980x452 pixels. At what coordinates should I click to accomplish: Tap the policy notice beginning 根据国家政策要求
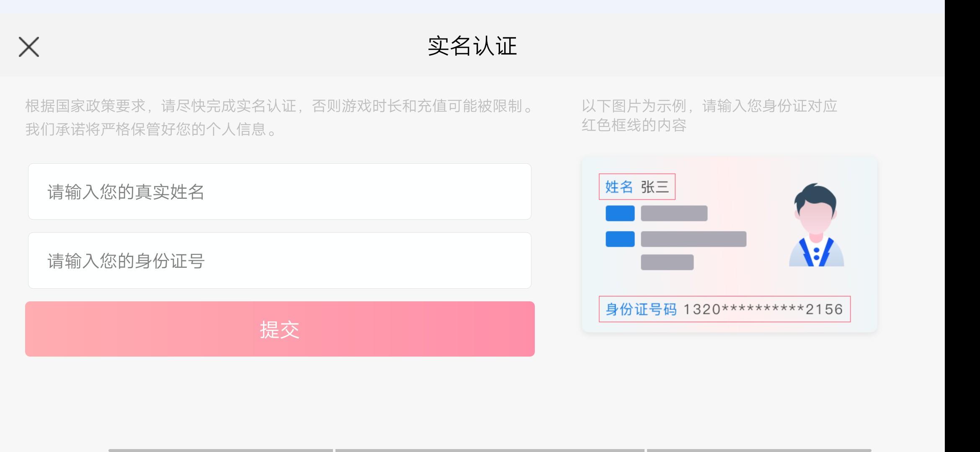[279, 106]
